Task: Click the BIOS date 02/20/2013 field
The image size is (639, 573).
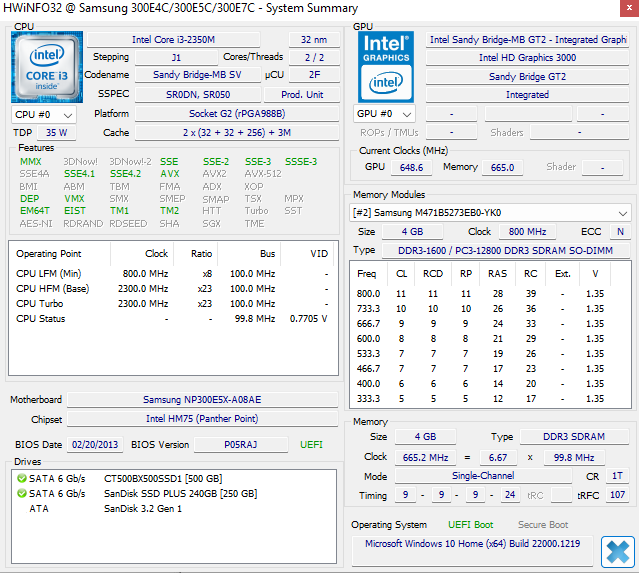Action: tap(95, 444)
